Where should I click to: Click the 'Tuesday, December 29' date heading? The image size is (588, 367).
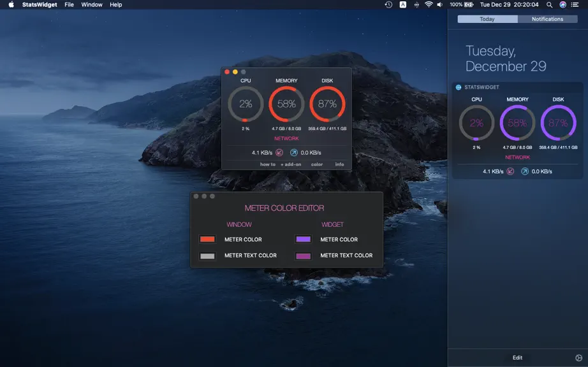click(x=506, y=59)
